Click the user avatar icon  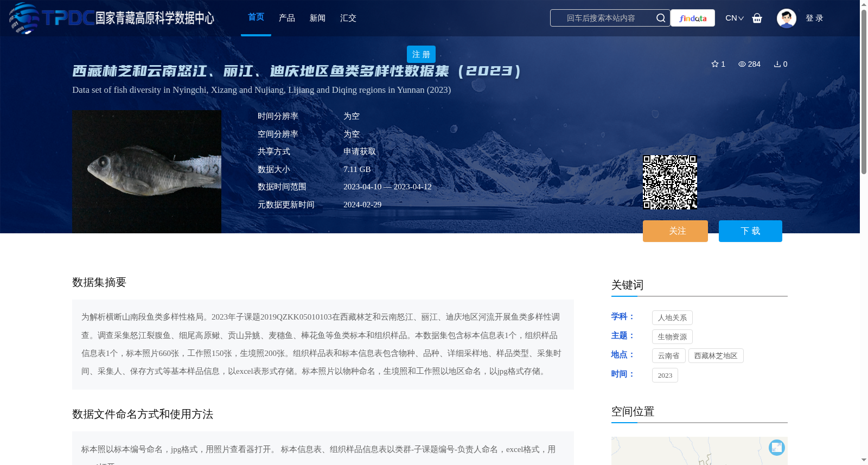[x=787, y=18]
